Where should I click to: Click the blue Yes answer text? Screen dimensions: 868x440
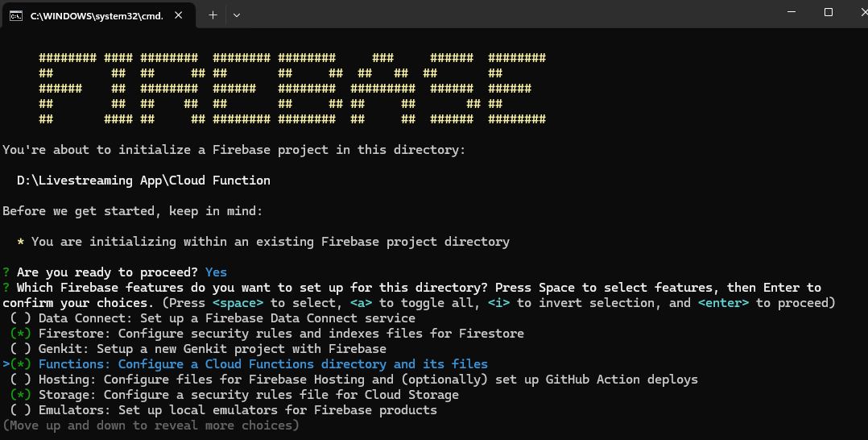[x=216, y=272]
